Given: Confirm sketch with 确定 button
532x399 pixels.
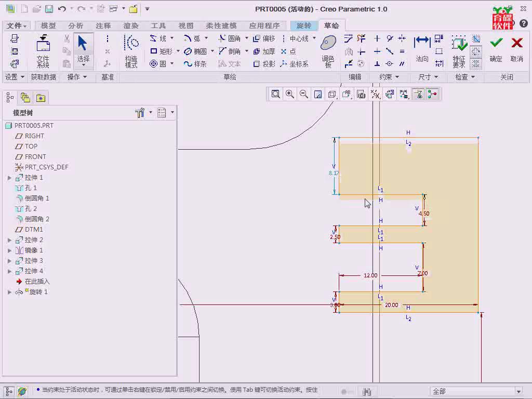Looking at the screenshot, I should tap(496, 49).
